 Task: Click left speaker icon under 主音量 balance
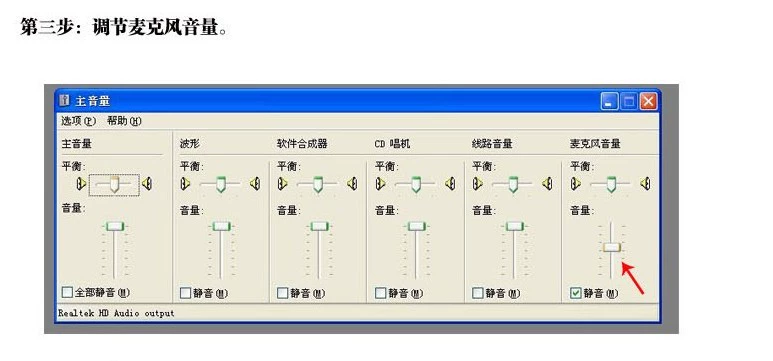coord(81,184)
